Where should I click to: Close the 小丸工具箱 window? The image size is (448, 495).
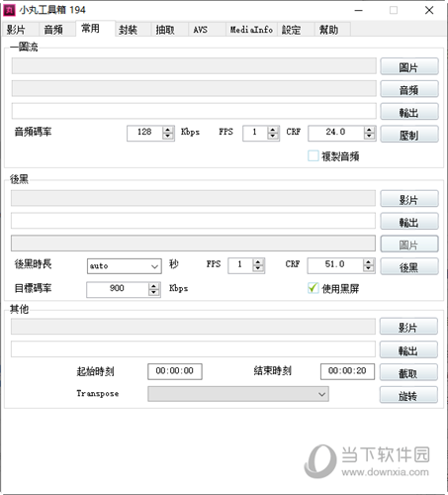click(429, 10)
